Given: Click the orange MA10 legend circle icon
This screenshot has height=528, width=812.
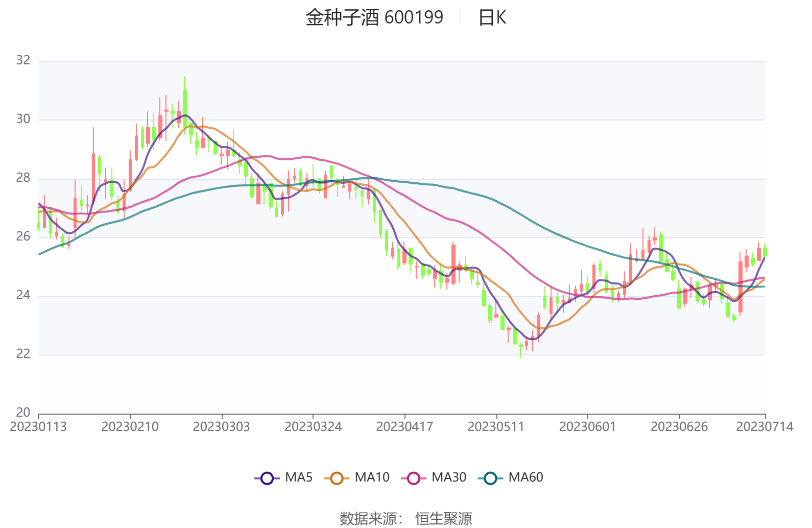Looking at the screenshot, I should tap(337, 478).
